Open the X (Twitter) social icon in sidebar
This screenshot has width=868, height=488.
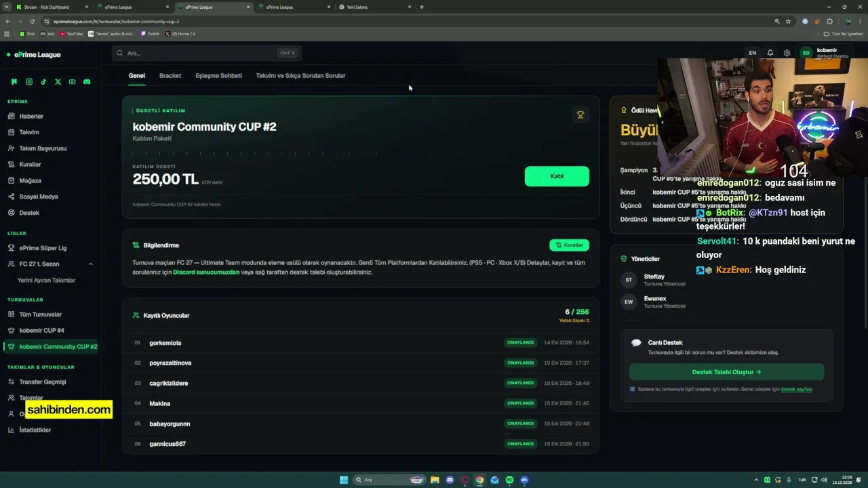(x=58, y=82)
